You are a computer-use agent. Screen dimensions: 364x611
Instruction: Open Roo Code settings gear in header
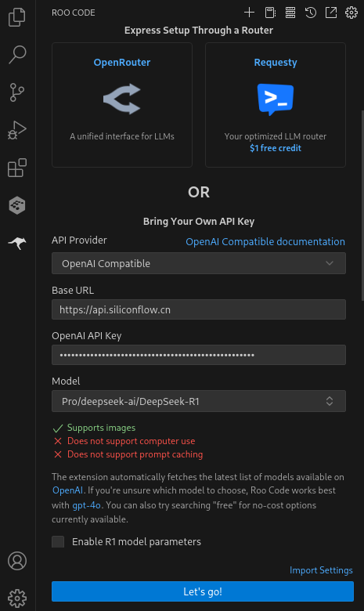pyautogui.click(x=351, y=13)
